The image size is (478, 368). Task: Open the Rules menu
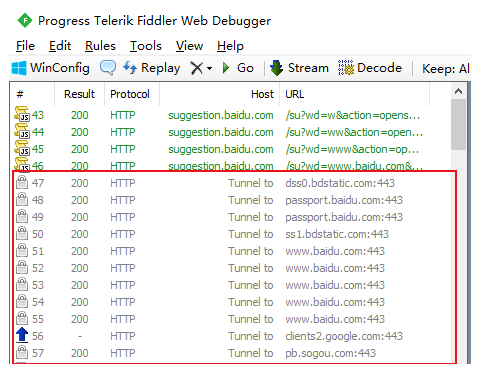click(x=100, y=46)
